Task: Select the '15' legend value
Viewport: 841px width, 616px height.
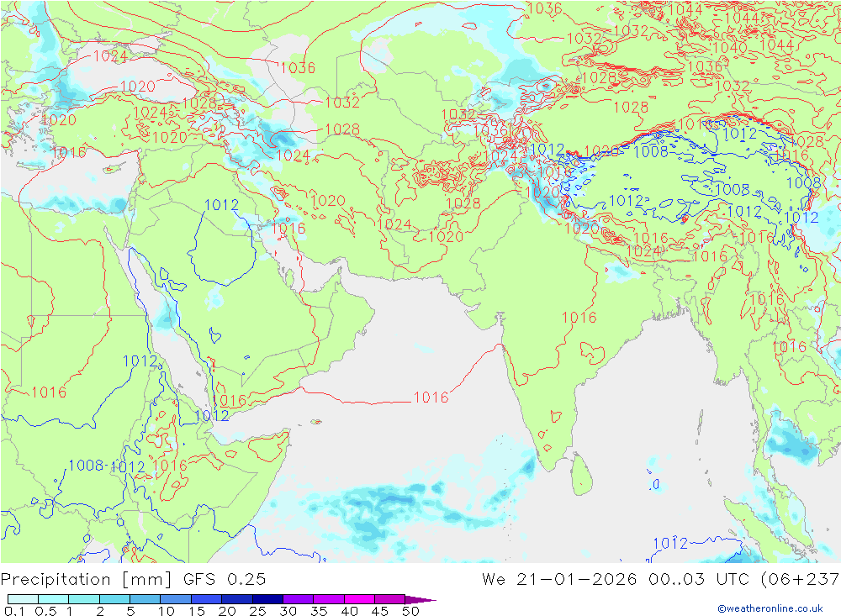Action: [x=197, y=611]
